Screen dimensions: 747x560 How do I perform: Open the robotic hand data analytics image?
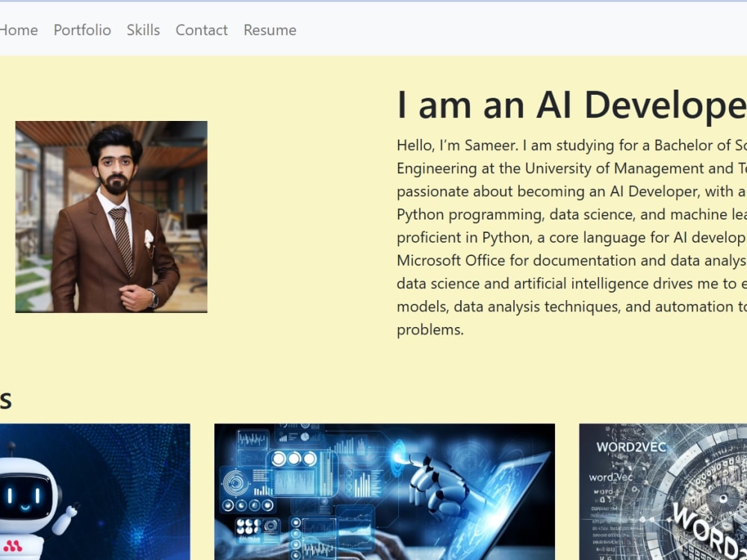pos(385,492)
